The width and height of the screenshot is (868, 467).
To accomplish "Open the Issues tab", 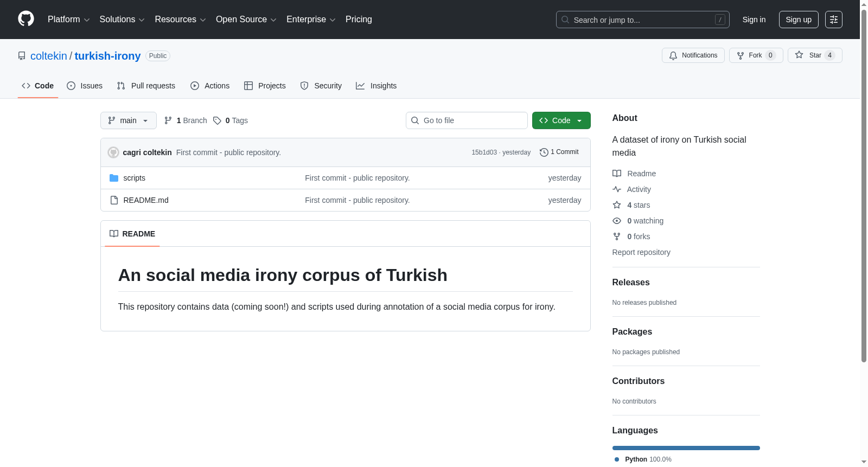I will click(x=85, y=86).
